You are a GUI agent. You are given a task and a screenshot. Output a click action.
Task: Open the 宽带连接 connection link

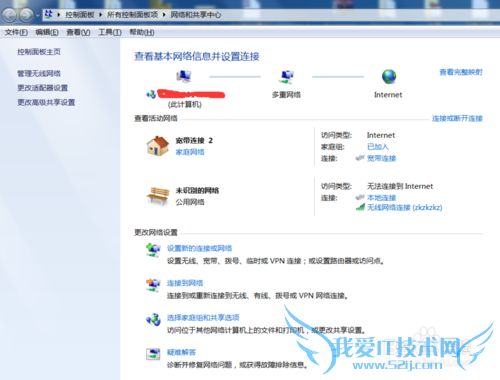click(x=381, y=158)
